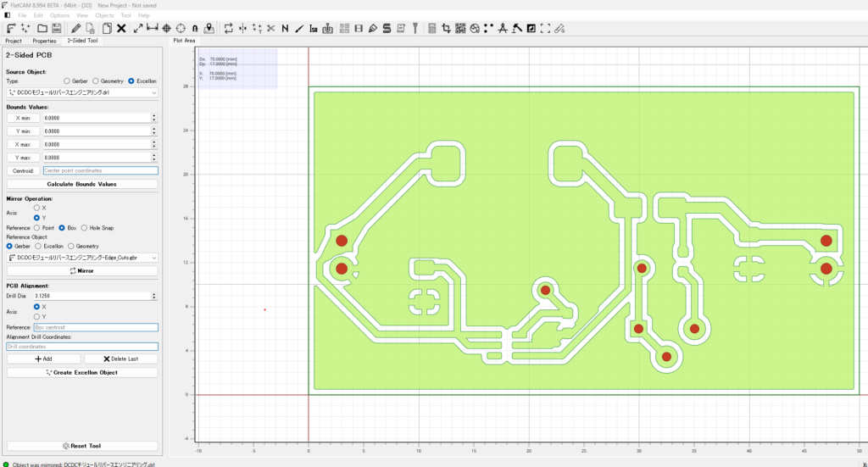The height and width of the screenshot is (467, 868).
Task: Save the project with the floppy disk icon
Action: (x=57, y=28)
